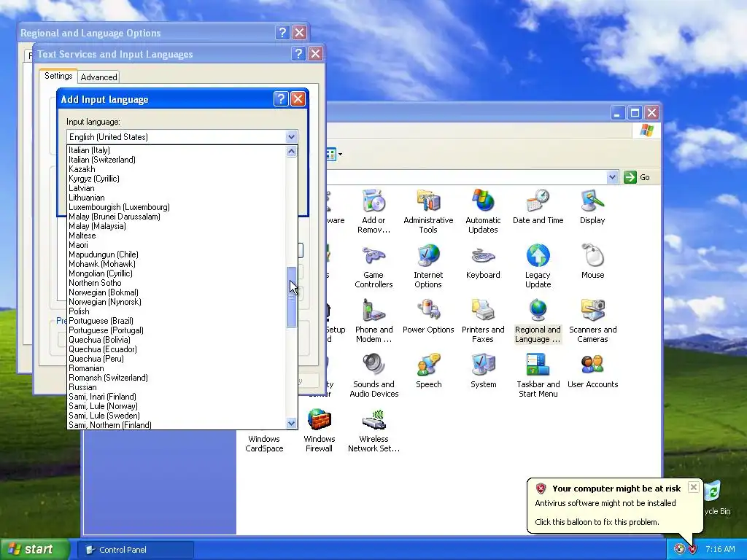The height and width of the screenshot is (560, 747).
Task: Open Wireless Network Setup icon
Action: pyautogui.click(x=373, y=430)
